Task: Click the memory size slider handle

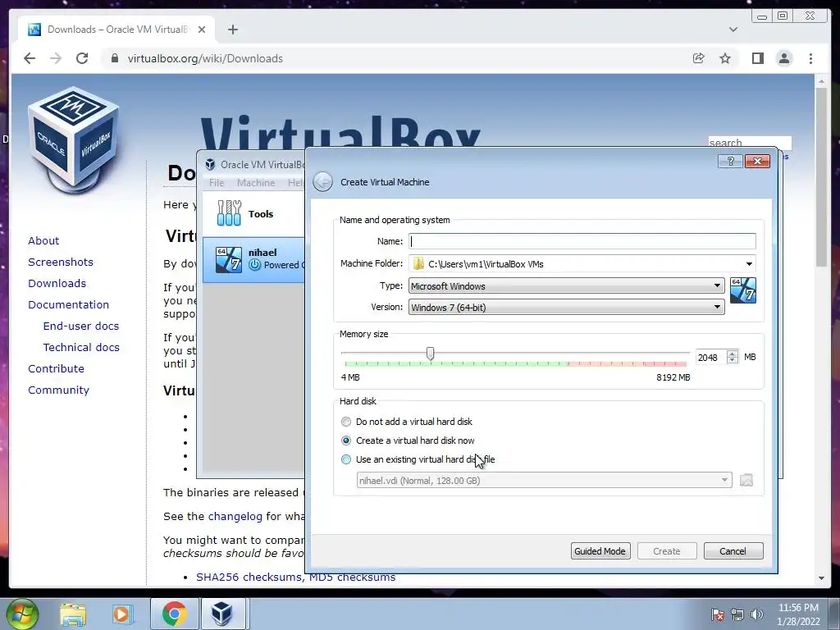Action: (430, 354)
